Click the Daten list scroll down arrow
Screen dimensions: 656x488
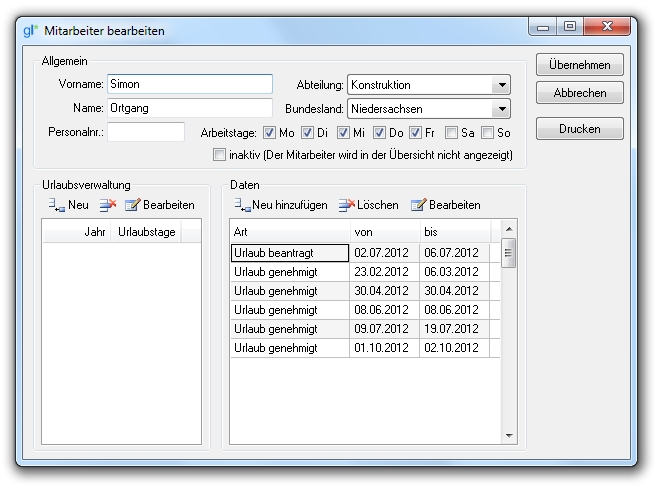coord(509,436)
